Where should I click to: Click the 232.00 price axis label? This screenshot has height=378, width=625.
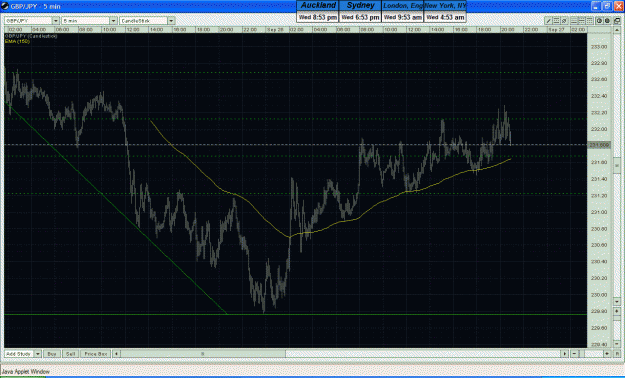click(x=599, y=129)
